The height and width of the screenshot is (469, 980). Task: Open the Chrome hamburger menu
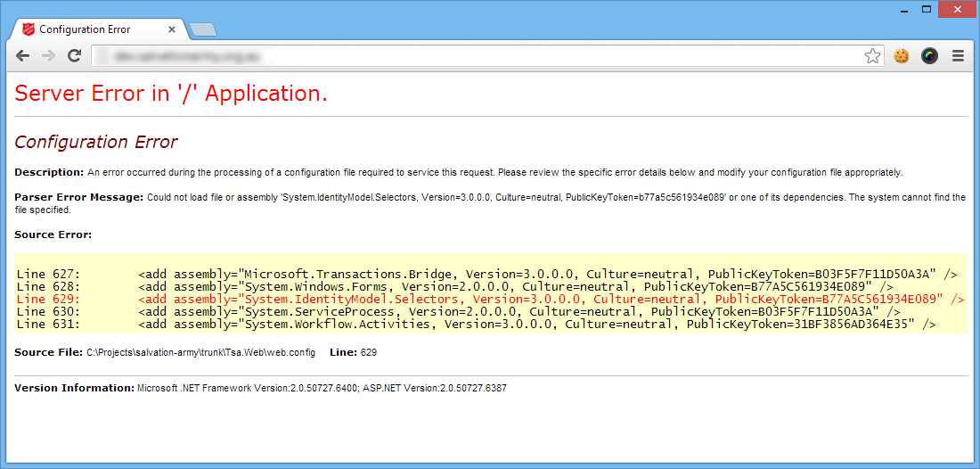(x=959, y=55)
